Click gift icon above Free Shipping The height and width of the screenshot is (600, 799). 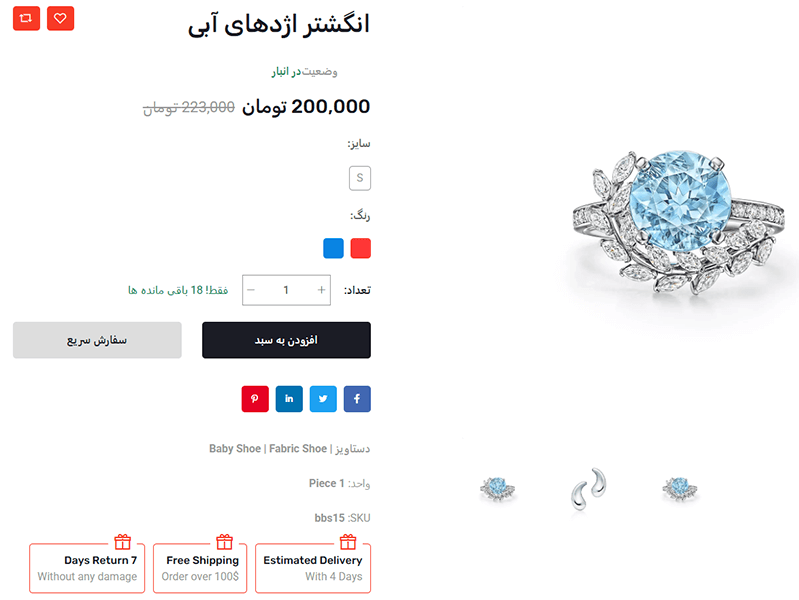(225, 542)
